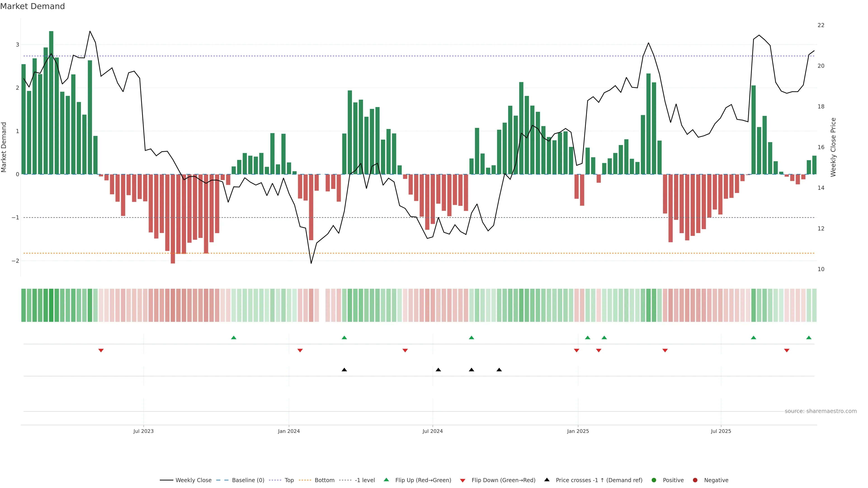
Task: Click the Jul 2025 x-axis label
Action: (721, 431)
